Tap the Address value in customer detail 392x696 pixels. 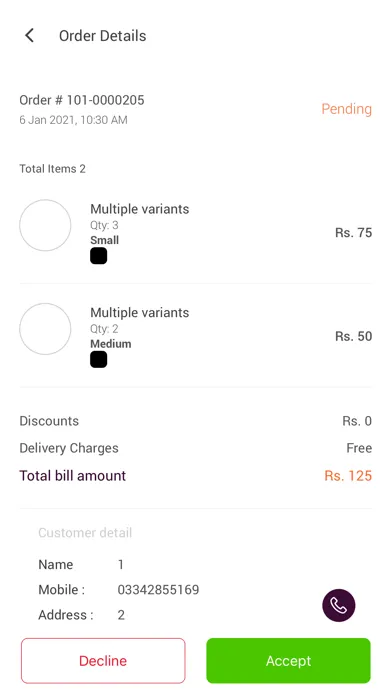(x=121, y=615)
